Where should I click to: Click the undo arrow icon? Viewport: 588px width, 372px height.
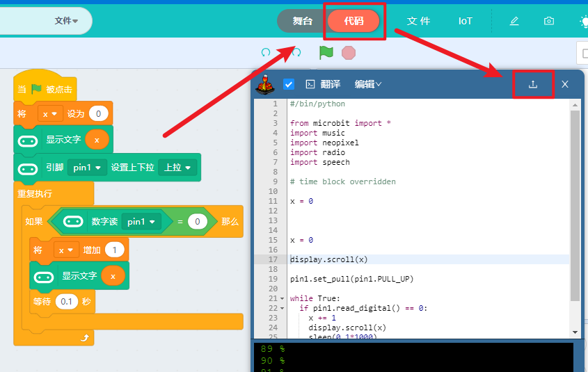point(265,52)
